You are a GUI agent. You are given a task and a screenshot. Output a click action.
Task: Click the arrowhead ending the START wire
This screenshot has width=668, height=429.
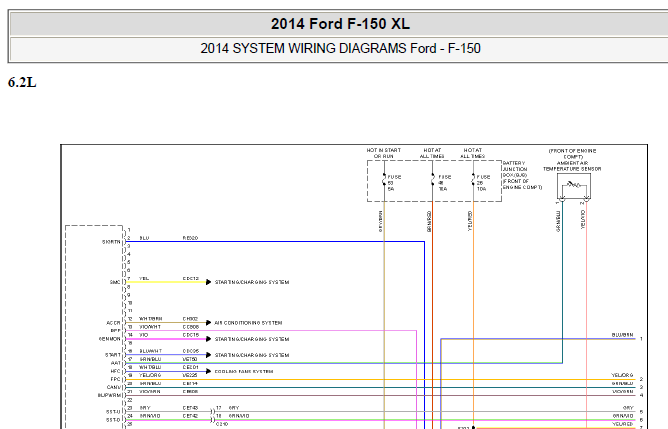pyautogui.click(x=208, y=355)
